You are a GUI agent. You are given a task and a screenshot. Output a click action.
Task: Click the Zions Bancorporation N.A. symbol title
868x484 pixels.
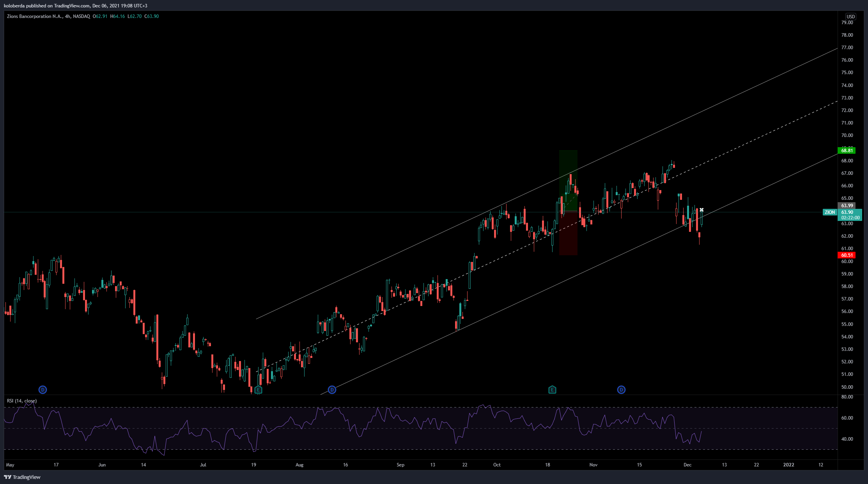pyautogui.click(x=35, y=16)
